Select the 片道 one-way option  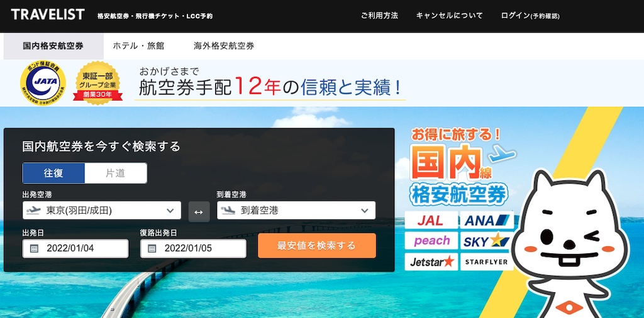click(x=116, y=173)
